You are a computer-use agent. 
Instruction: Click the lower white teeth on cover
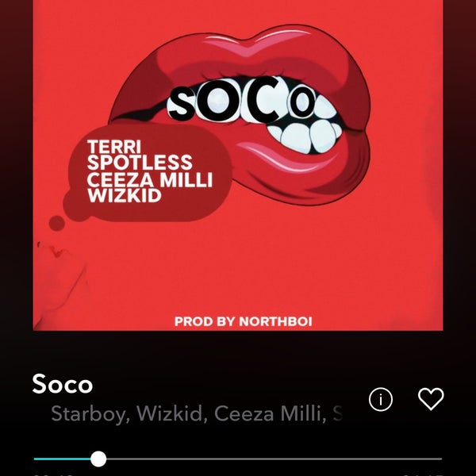305,136
